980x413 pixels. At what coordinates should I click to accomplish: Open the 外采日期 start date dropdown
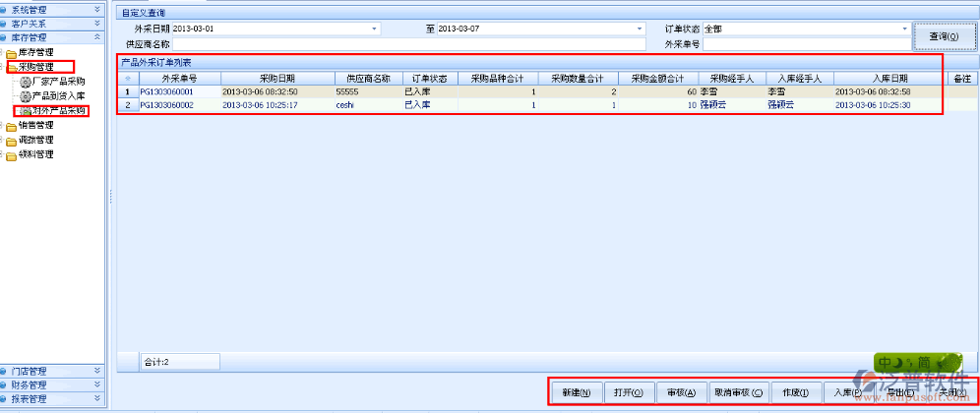tap(374, 29)
